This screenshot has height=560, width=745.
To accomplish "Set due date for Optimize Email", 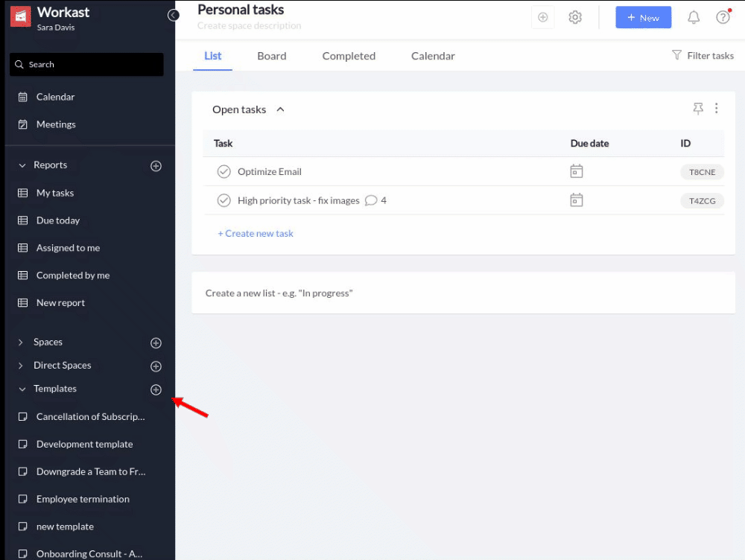I will coord(577,171).
